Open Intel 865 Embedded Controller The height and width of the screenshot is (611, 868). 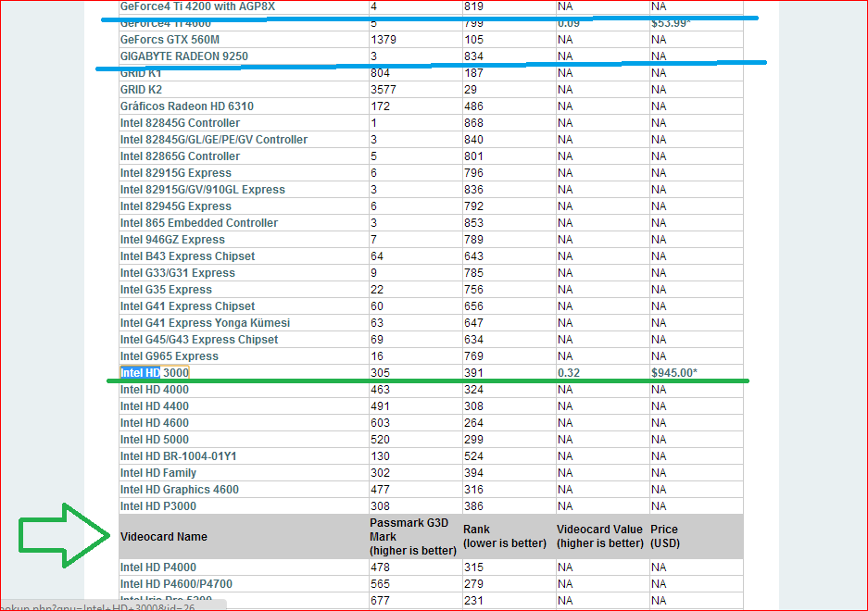(x=199, y=222)
